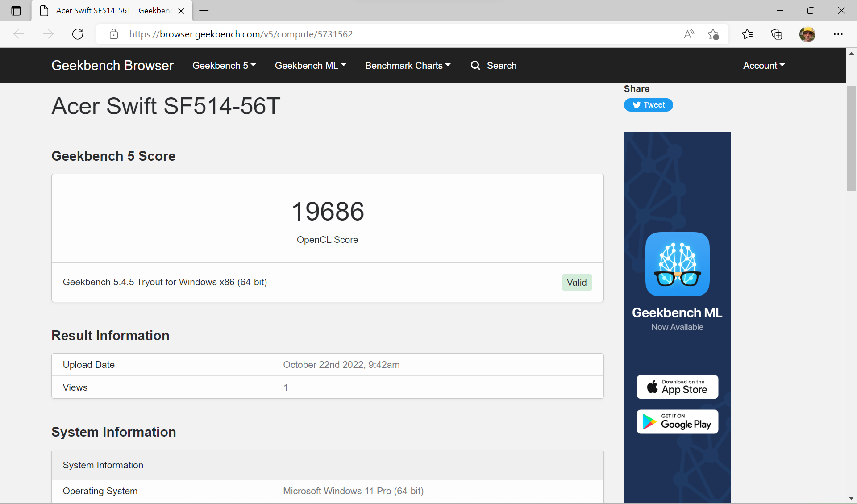Expand the Benchmark Charts dropdown menu
This screenshot has height=504, width=857.
click(408, 66)
